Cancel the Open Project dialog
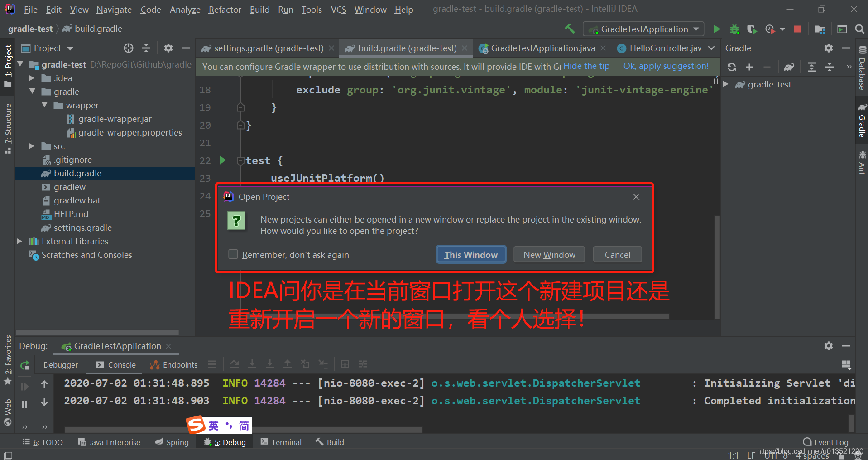 click(x=618, y=255)
